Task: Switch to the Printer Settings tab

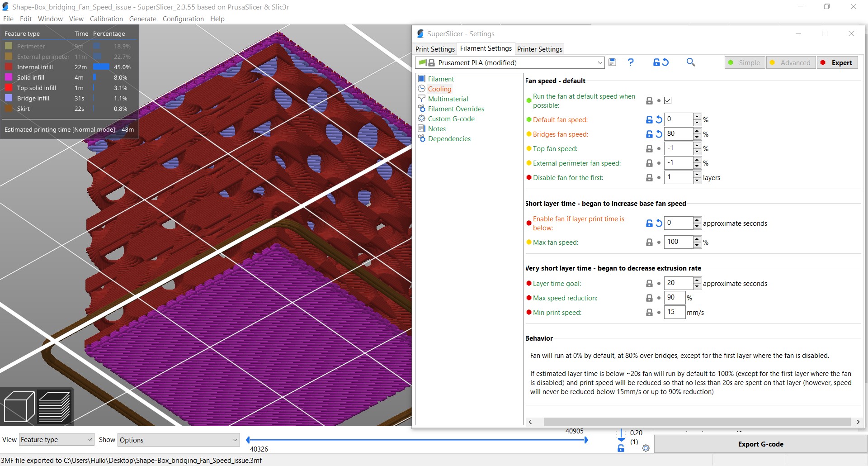Action: pyautogui.click(x=540, y=49)
